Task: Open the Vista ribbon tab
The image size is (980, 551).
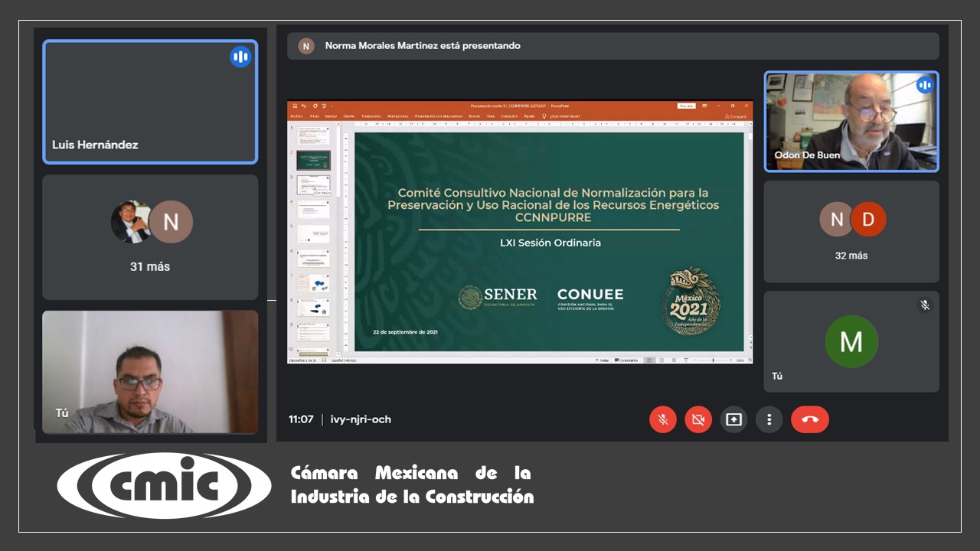Action: (x=491, y=116)
